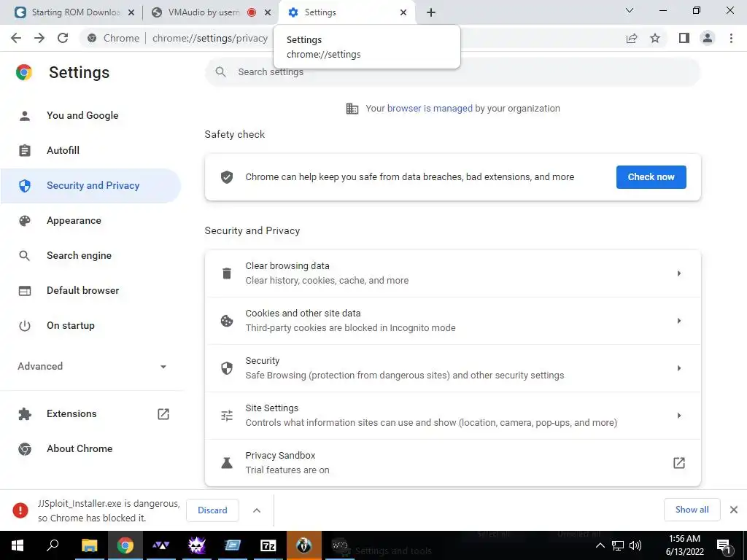
Task: Click the Chrome logo beside Settings title
Action: (24, 72)
